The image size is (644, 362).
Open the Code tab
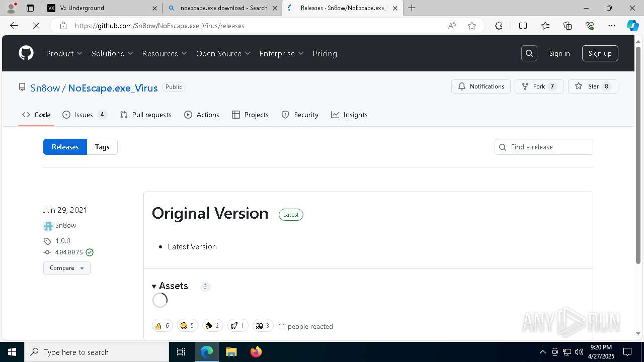click(x=36, y=115)
